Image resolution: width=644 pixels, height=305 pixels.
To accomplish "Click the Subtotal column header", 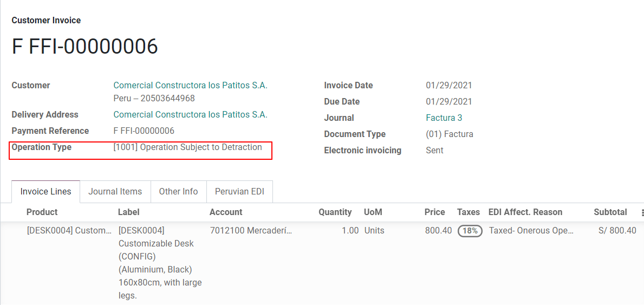I will (x=610, y=212).
